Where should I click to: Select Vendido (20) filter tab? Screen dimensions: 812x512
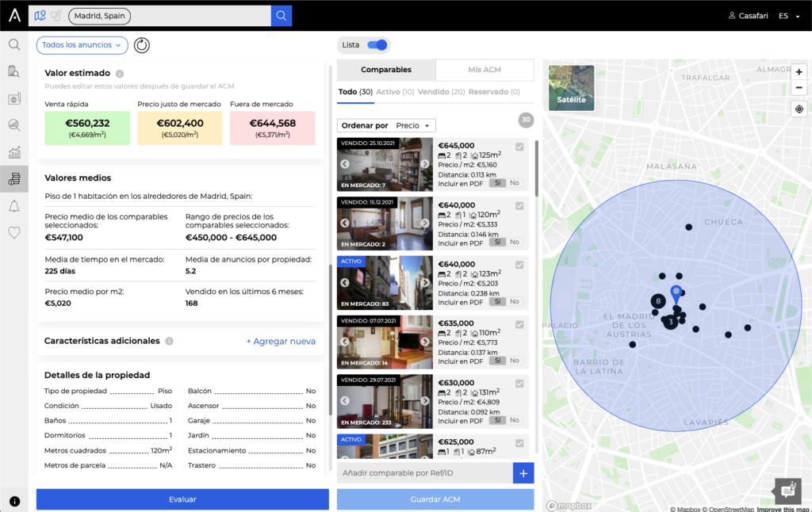coord(441,92)
